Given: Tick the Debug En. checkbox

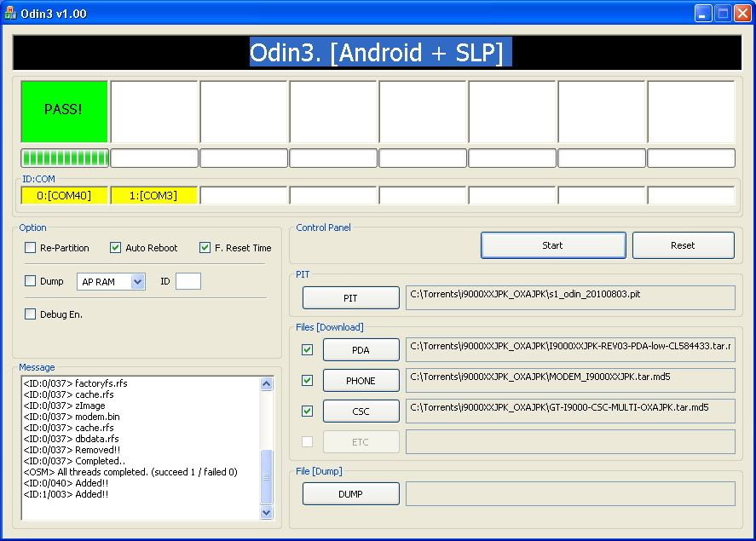Looking at the screenshot, I should 30,314.
